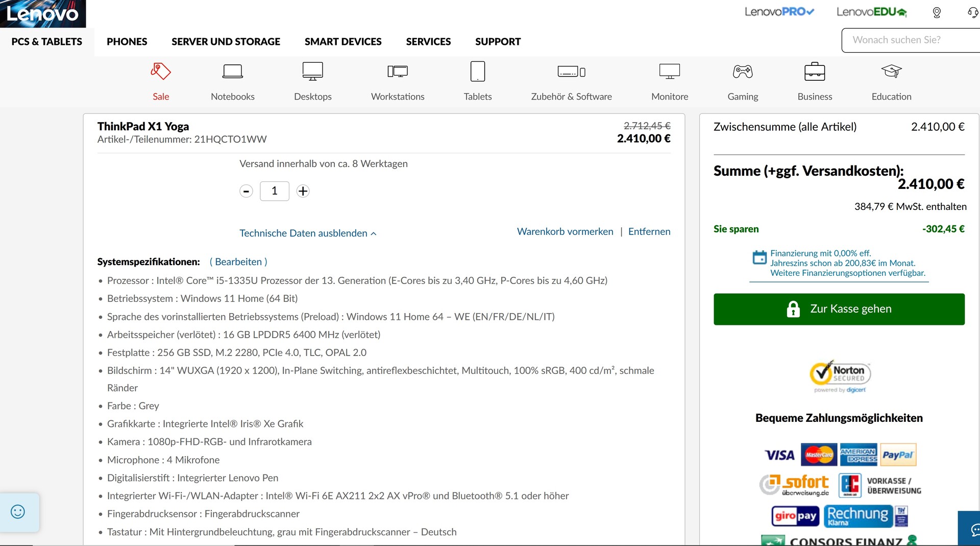Select the Tablets category icon
The image size is (980, 546).
(x=477, y=72)
